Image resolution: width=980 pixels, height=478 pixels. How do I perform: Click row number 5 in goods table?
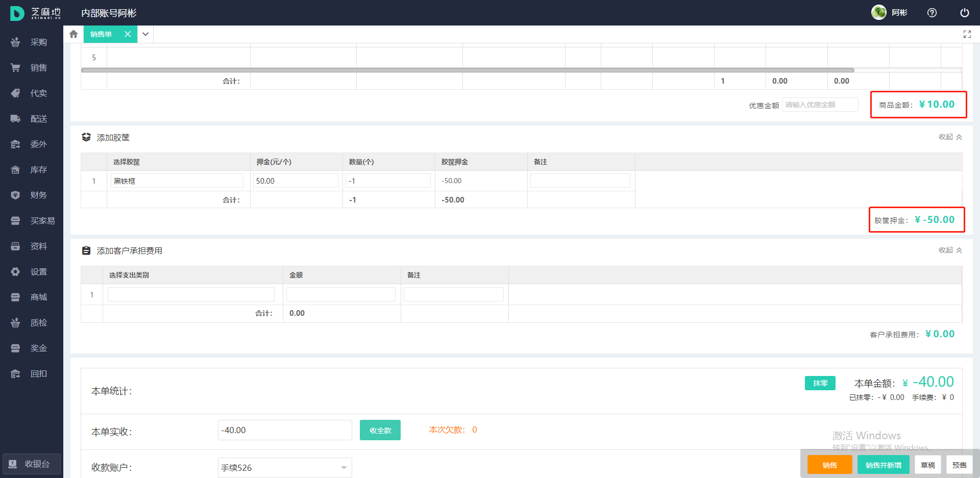tap(94, 58)
